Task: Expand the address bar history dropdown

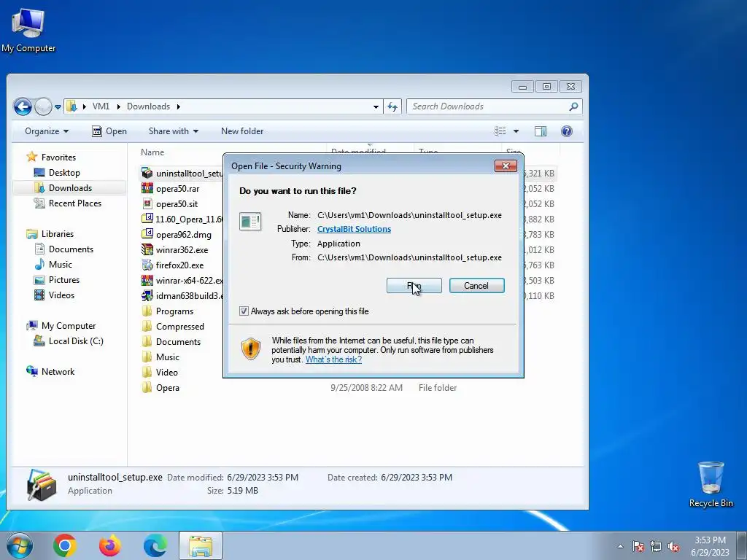Action: tap(376, 107)
